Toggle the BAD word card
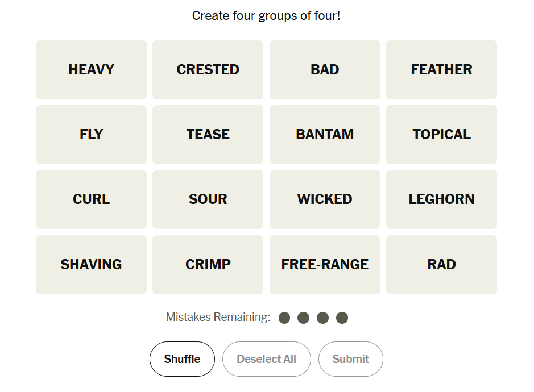This screenshot has width=534, height=392. coord(325,70)
